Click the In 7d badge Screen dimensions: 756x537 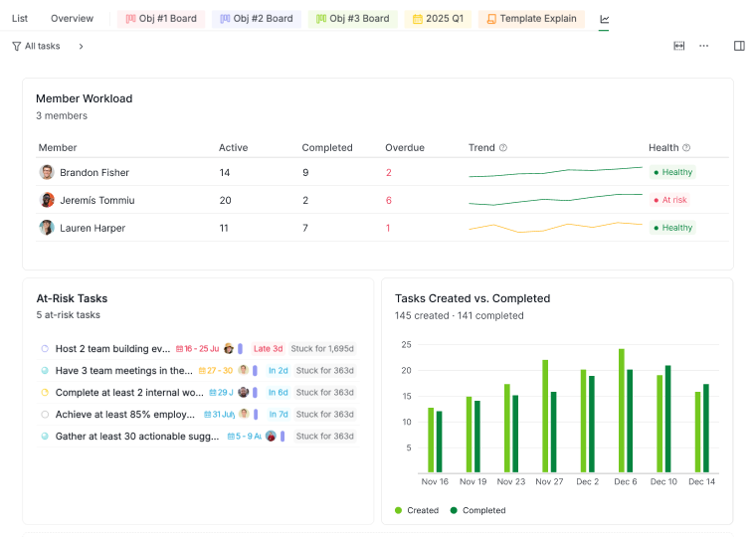279,415
